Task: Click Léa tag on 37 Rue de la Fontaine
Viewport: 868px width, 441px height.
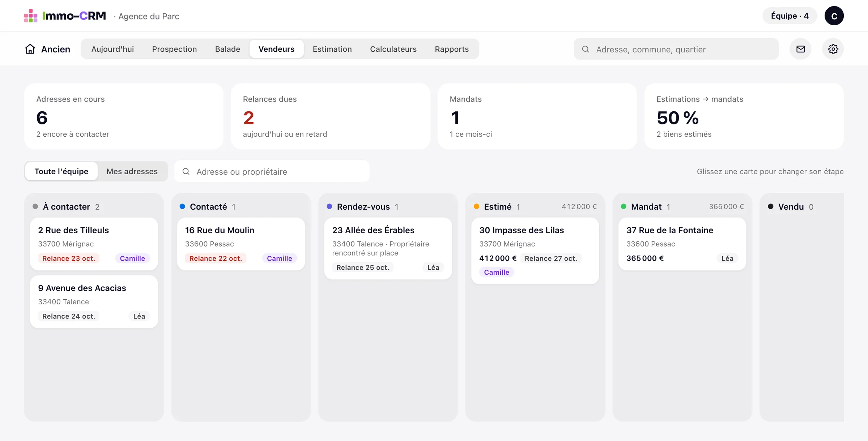Action: pos(727,258)
